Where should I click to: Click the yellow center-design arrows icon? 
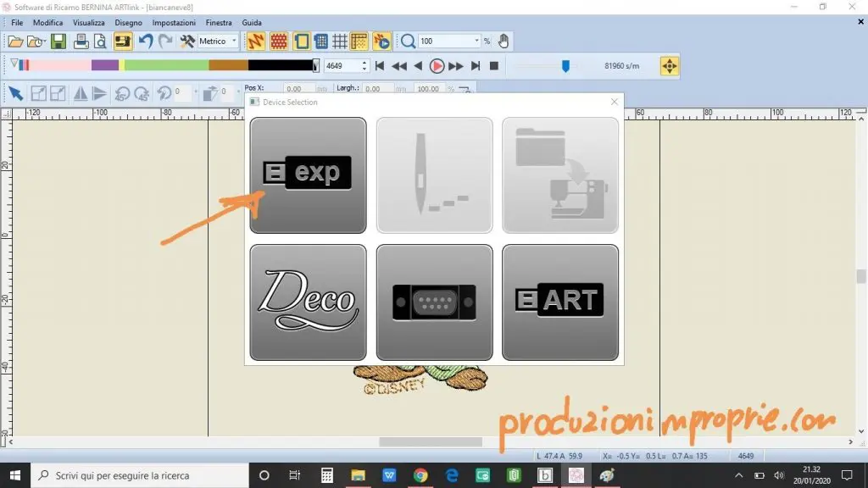pyautogui.click(x=670, y=66)
